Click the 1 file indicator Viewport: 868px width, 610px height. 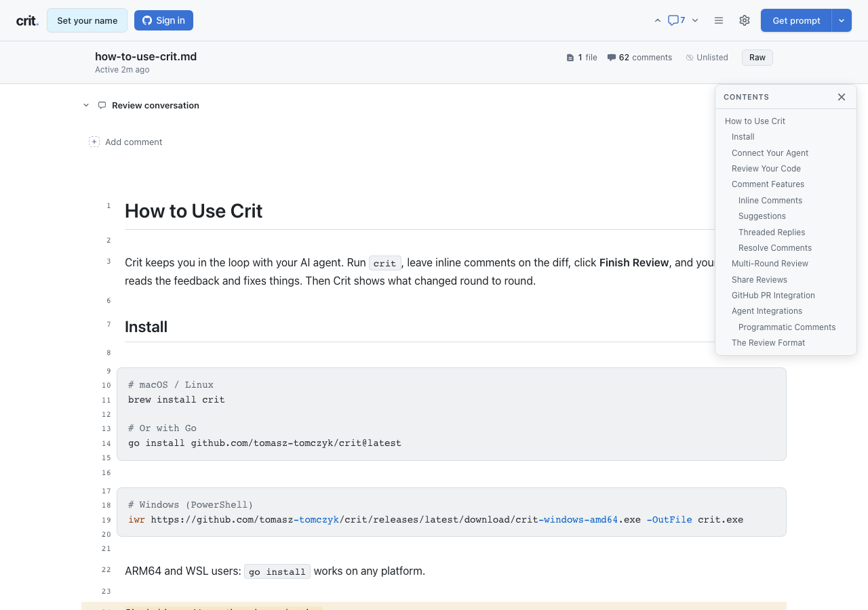click(x=582, y=58)
